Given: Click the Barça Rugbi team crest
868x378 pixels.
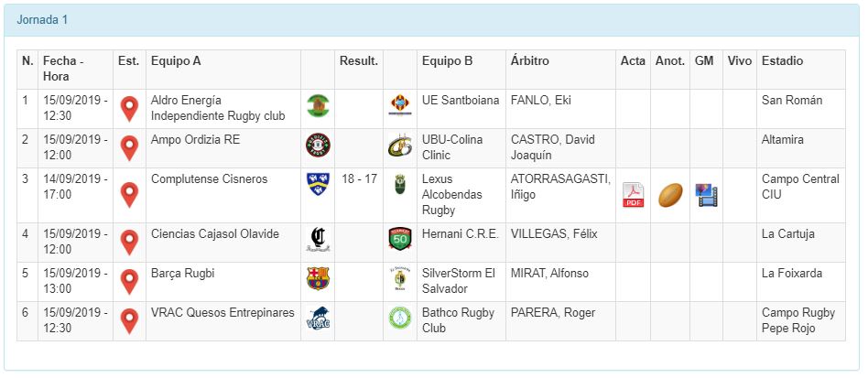Looking at the screenshot, I should 318,278.
